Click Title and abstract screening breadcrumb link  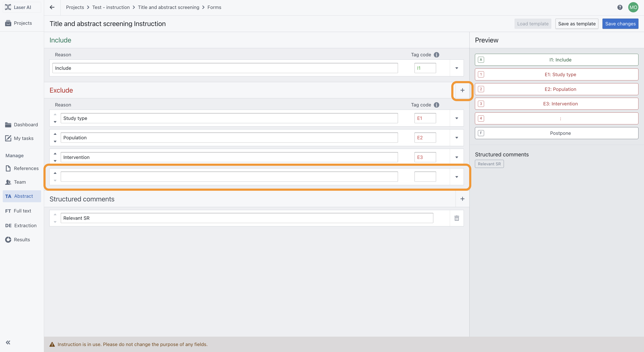[168, 7]
